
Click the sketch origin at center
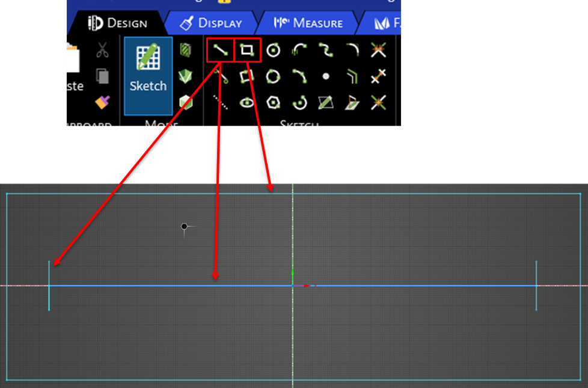coord(293,285)
